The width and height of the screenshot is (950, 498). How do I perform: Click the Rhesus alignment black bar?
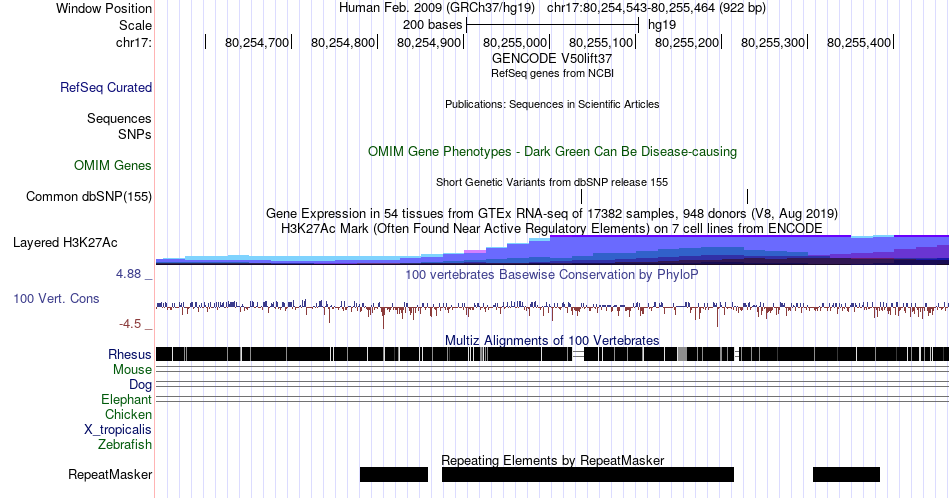[x=553, y=354]
